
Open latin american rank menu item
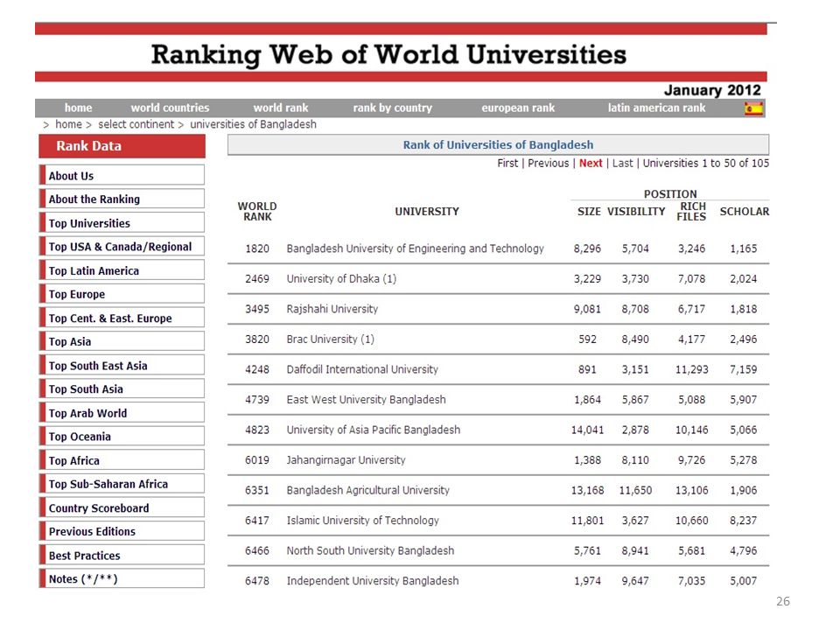656,108
